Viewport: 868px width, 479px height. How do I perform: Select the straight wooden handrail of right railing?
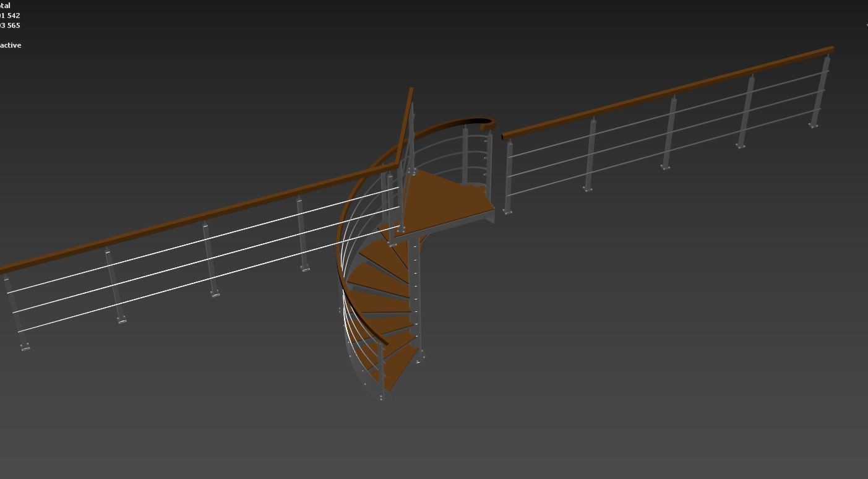(x=668, y=92)
